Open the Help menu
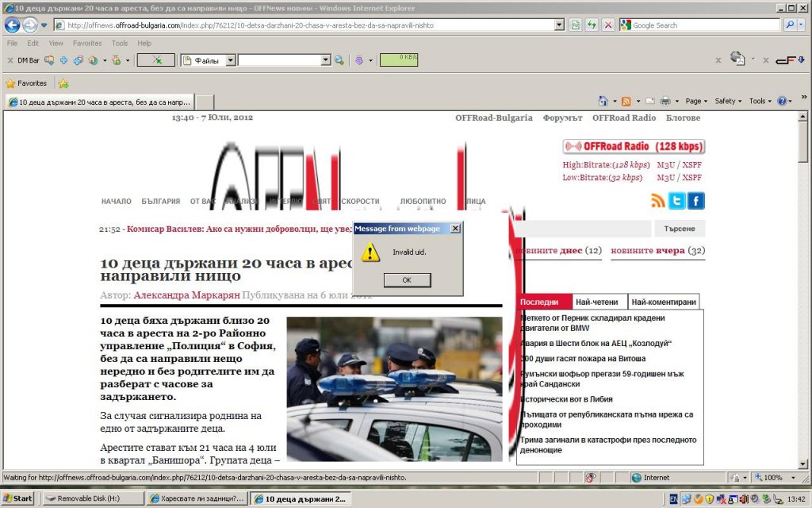The width and height of the screenshot is (812, 508). tap(144, 43)
